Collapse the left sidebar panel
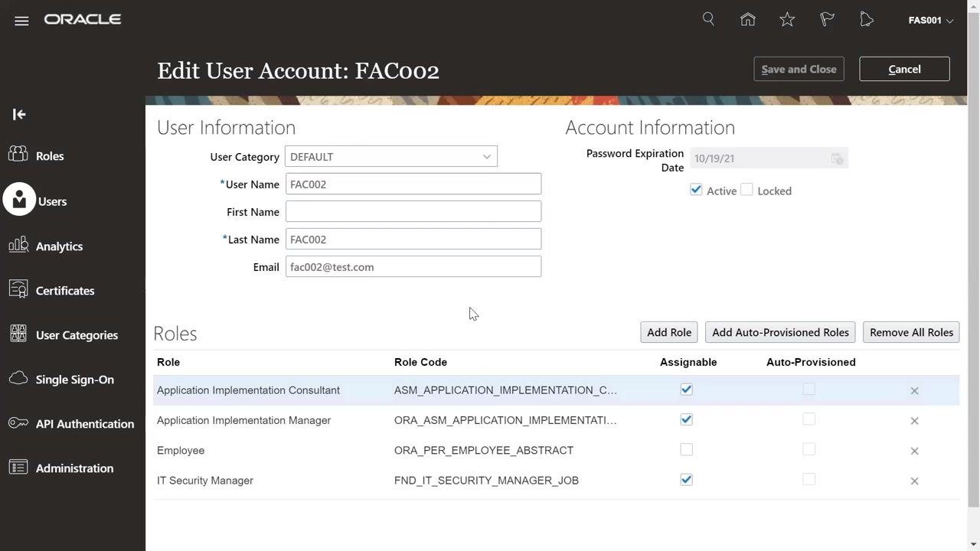 pyautogui.click(x=19, y=115)
